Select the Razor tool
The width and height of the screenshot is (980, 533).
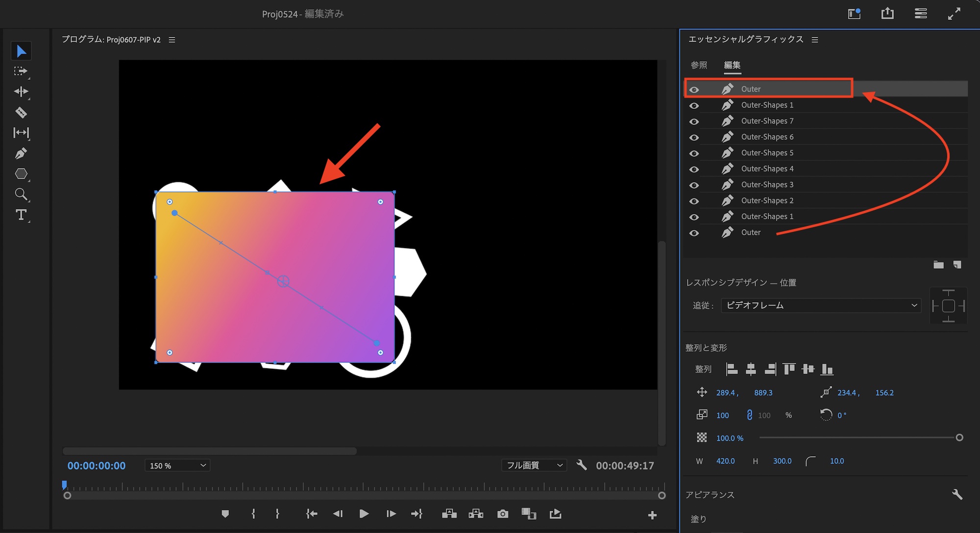tap(21, 112)
